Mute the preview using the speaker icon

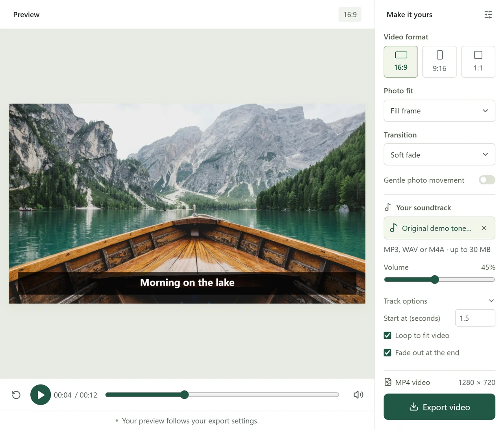[x=358, y=395]
